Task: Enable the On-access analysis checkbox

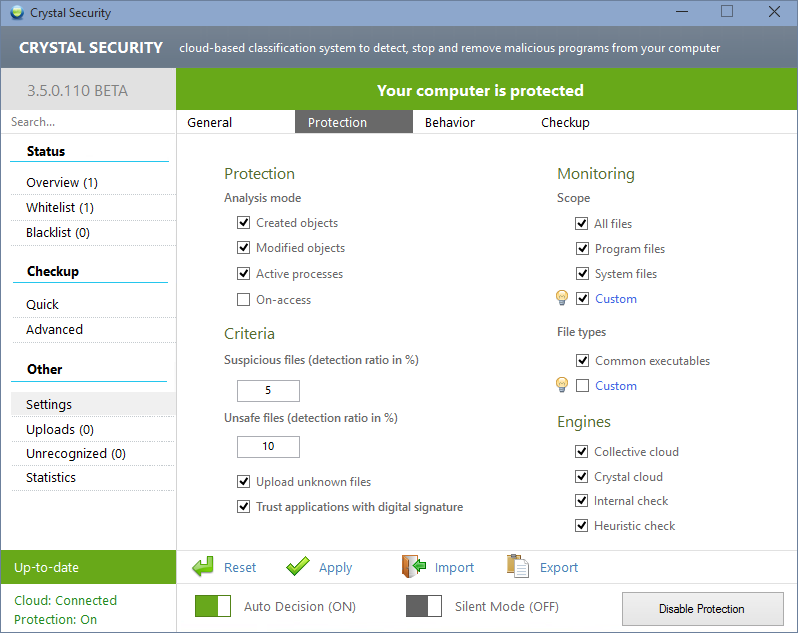Action: [243, 299]
